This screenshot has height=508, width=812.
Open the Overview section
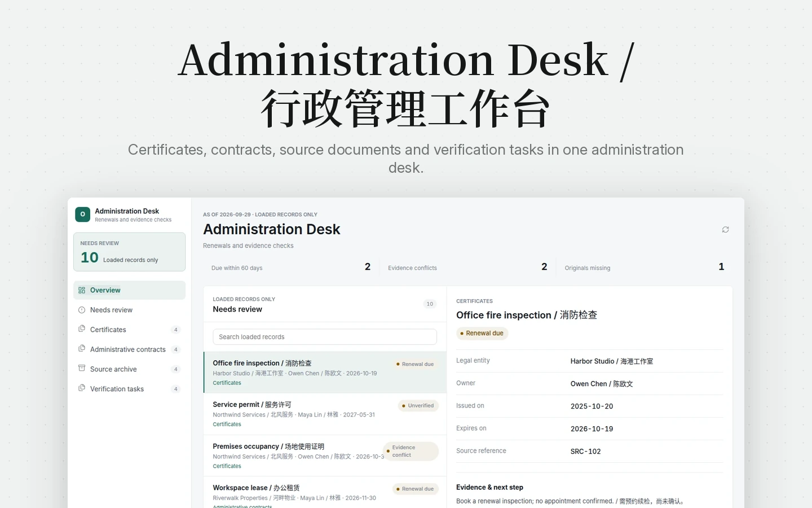point(129,290)
